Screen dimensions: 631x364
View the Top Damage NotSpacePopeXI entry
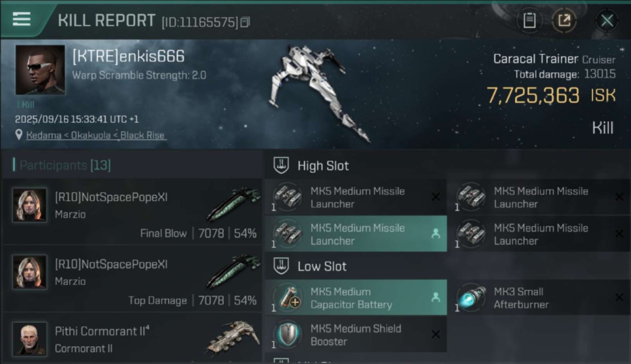[131, 279]
